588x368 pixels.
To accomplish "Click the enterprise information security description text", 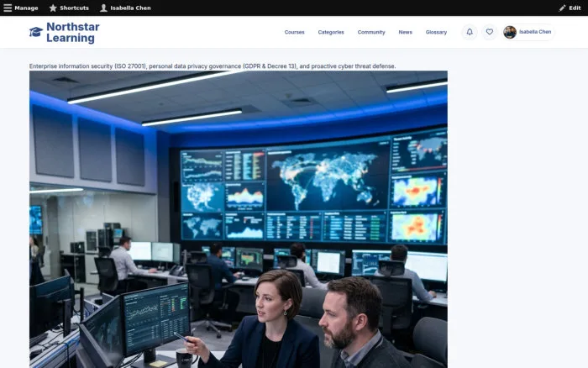I will pos(213,66).
